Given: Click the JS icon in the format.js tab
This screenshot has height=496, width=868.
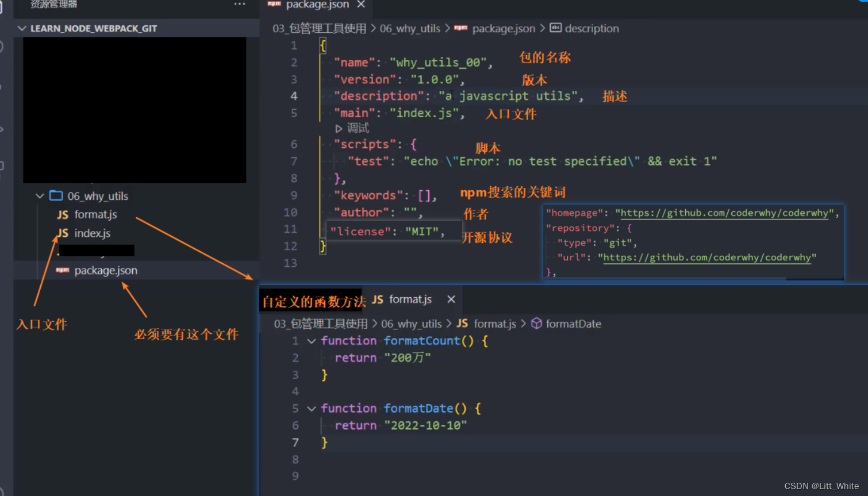Looking at the screenshot, I should [378, 299].
